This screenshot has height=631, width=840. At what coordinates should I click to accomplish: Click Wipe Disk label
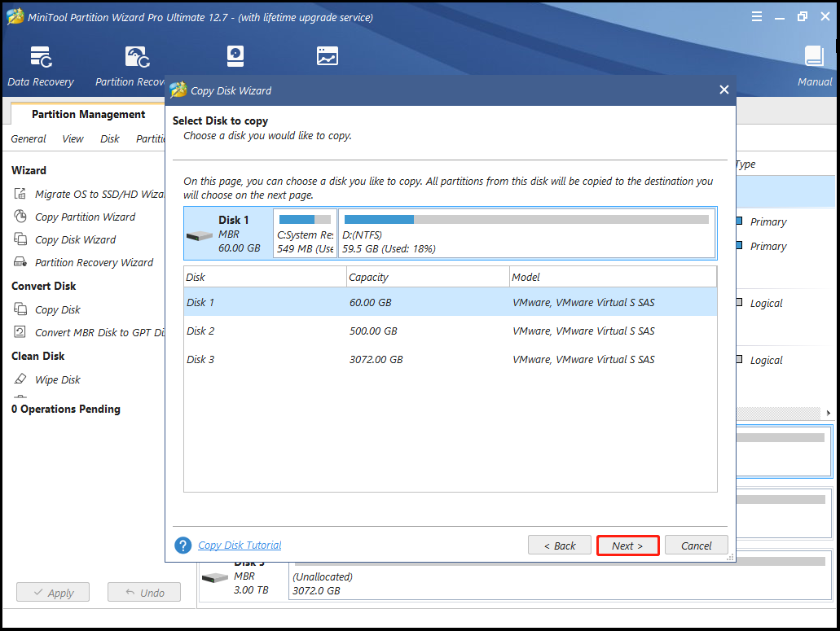(57, 379)
